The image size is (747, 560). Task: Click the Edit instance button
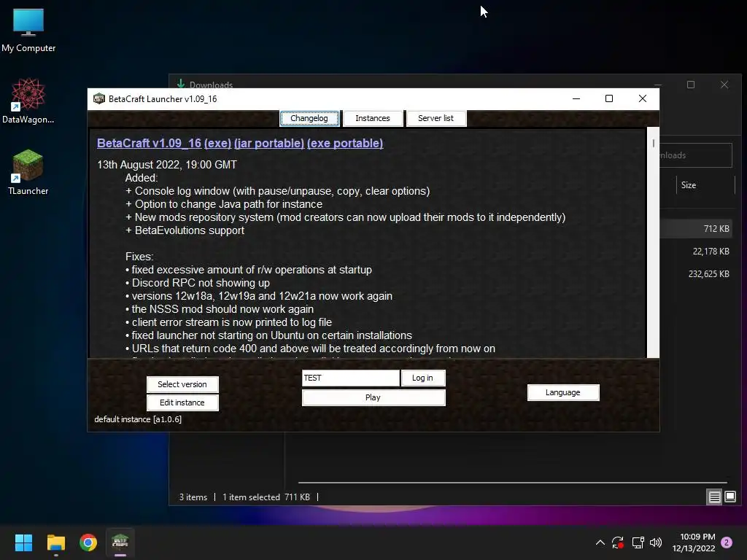pos(182,402)
